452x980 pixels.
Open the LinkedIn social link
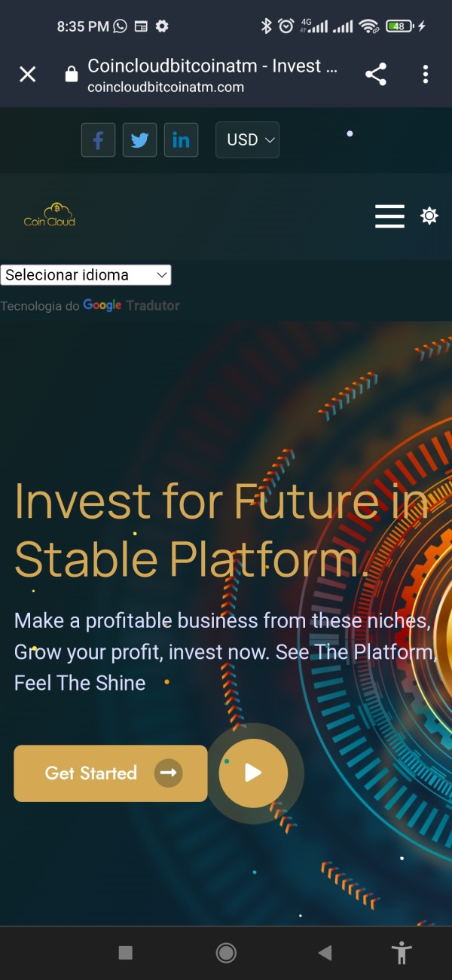[x=181, y=140]
